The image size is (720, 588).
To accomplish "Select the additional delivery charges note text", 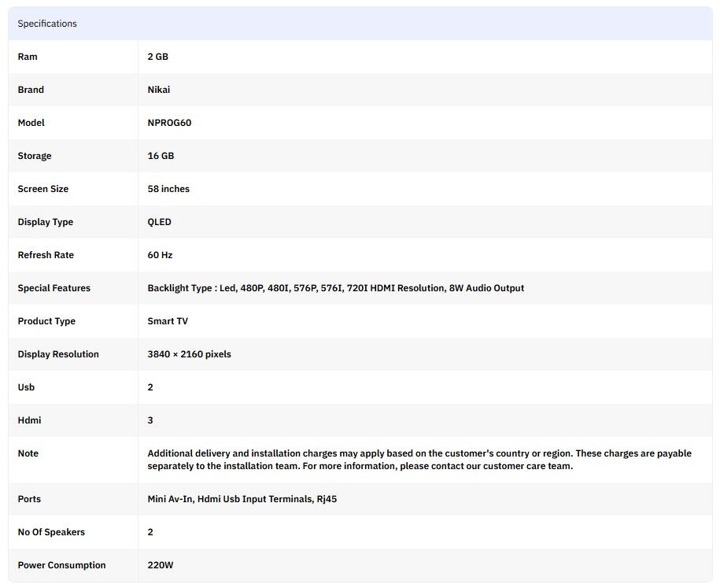I will click(x=419, y=460).
